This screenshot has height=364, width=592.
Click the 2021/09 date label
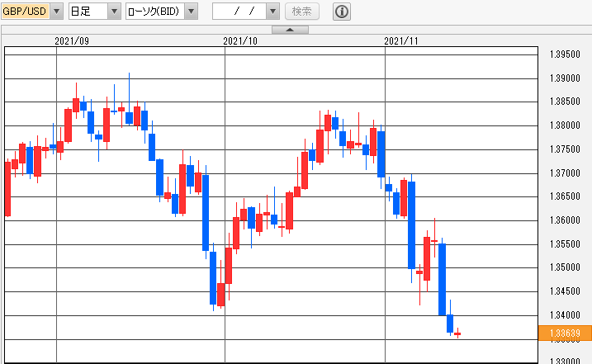point(72,41)
